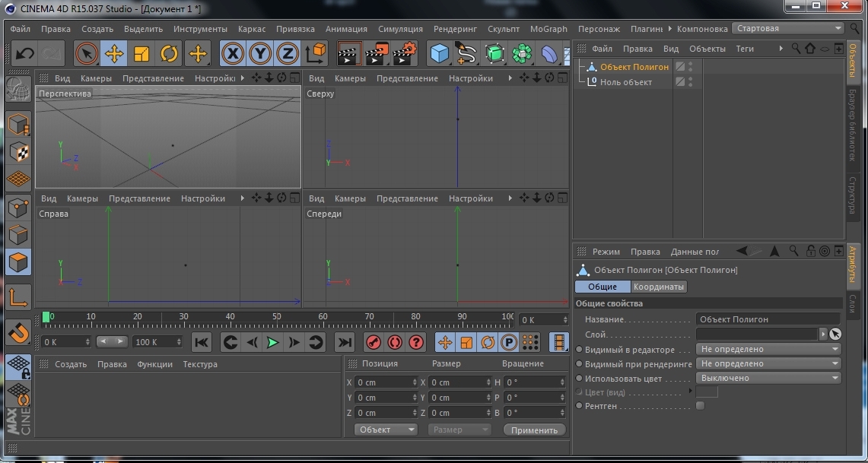Open Видимый при рендеринге dropdown

(x=768, y=363)
